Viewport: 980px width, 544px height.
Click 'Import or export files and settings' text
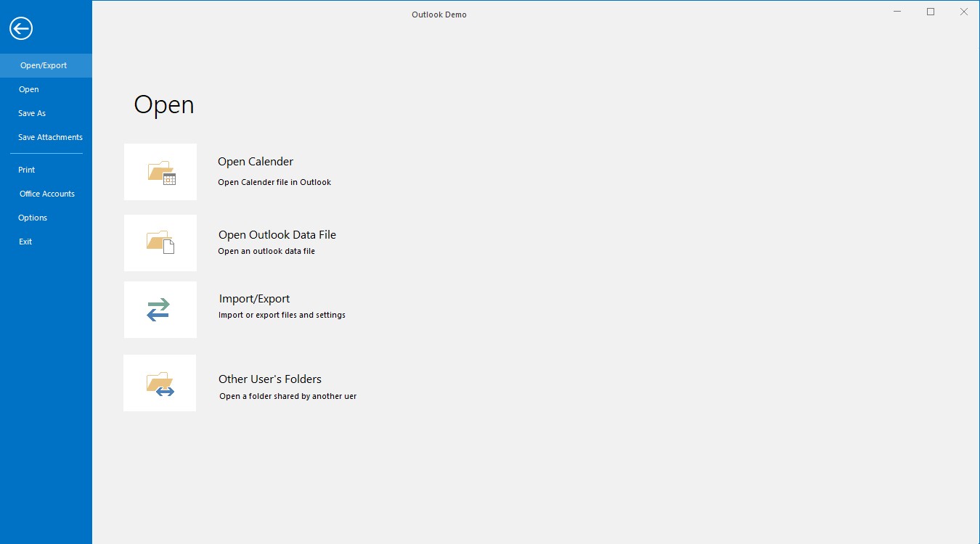click(x=282, y=315)
